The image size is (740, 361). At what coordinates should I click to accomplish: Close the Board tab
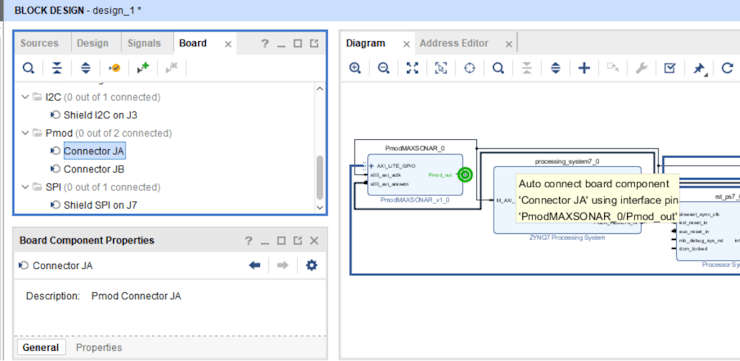pyautogui.click(x=228, y=44)
